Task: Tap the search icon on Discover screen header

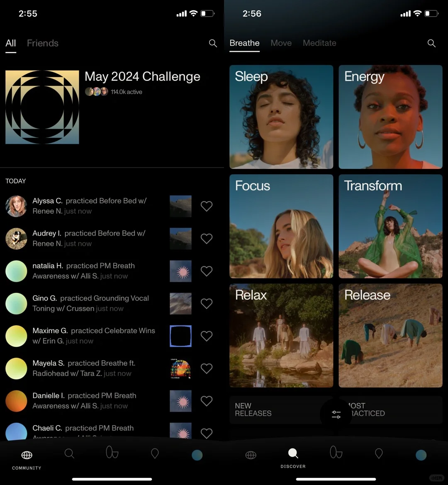Action: point(431,43)
